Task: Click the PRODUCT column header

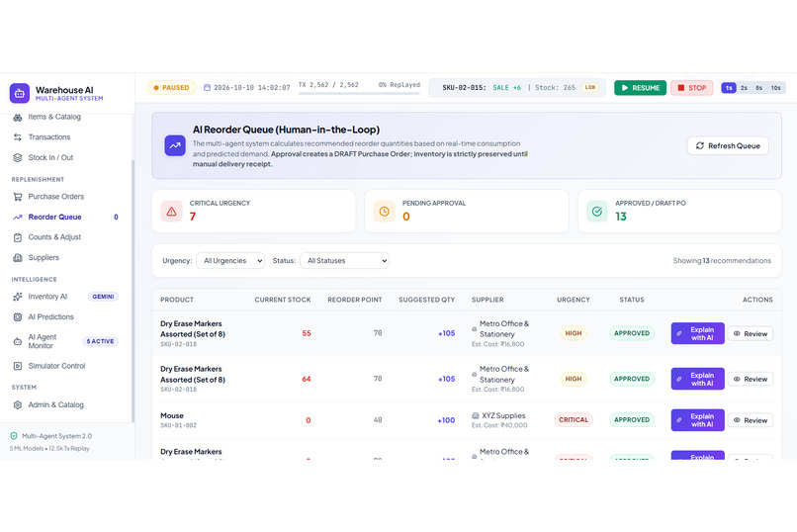Action: 177,300
